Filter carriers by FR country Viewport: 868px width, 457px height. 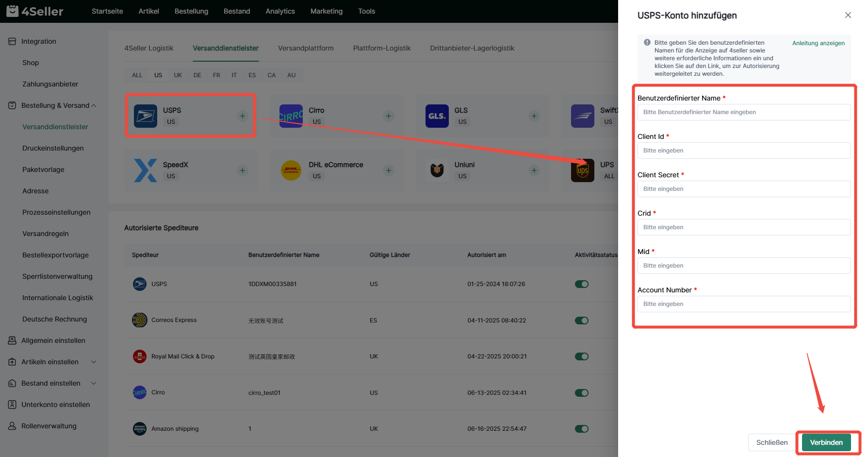[x=216, y=75]
